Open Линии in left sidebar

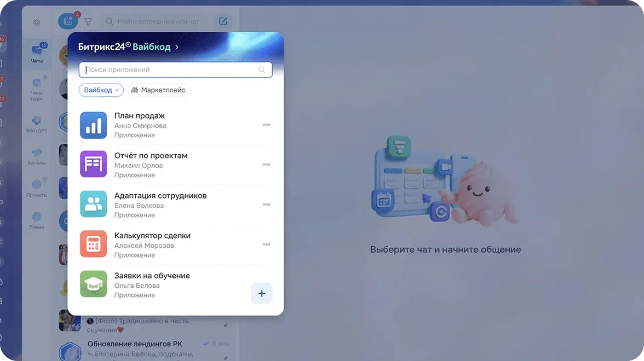point(37,220)
